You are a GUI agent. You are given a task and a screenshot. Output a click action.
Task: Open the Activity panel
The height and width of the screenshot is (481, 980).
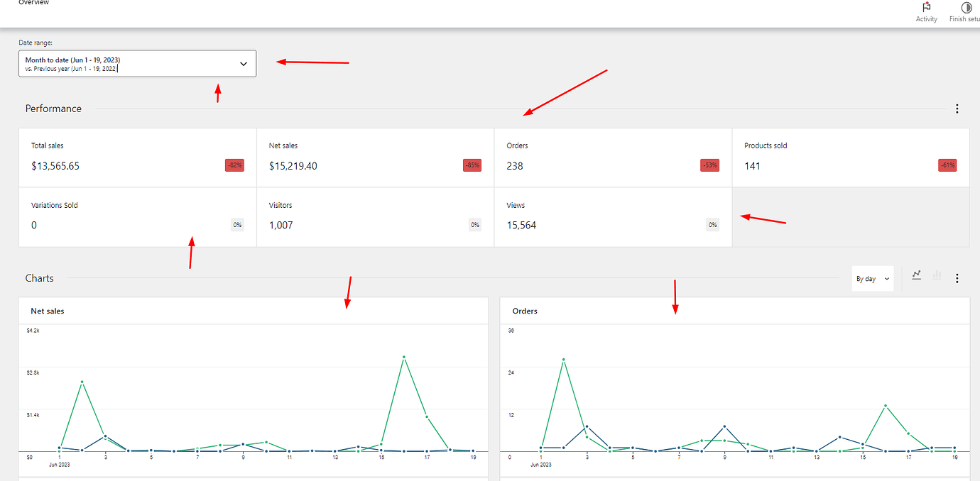926,11
